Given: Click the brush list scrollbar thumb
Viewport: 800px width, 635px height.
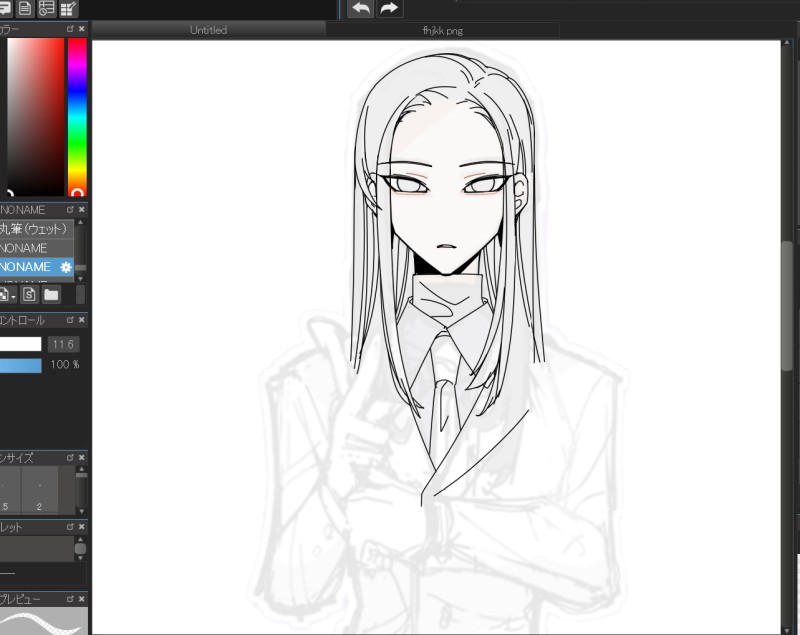Looking at the screenshot, I should [x=80, y=267].
